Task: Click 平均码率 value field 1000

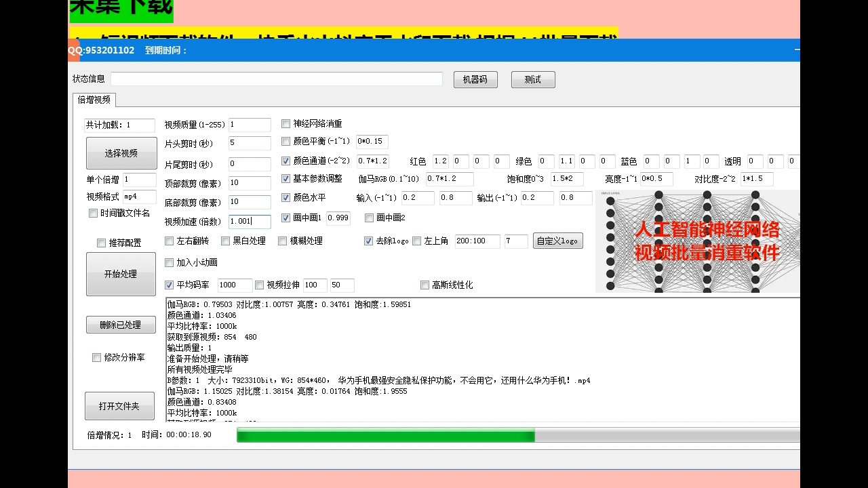Action: tap(235, 285)
